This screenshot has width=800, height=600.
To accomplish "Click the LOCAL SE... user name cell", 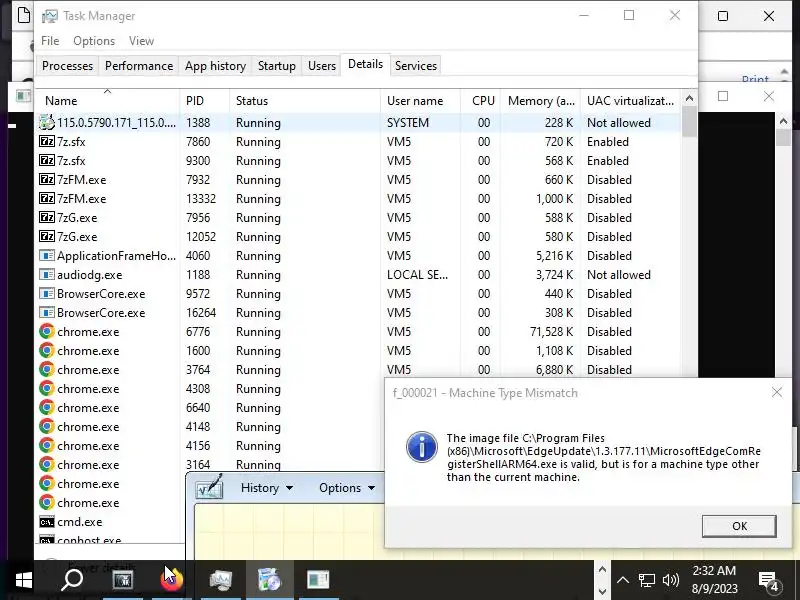I will pos(417,274).
